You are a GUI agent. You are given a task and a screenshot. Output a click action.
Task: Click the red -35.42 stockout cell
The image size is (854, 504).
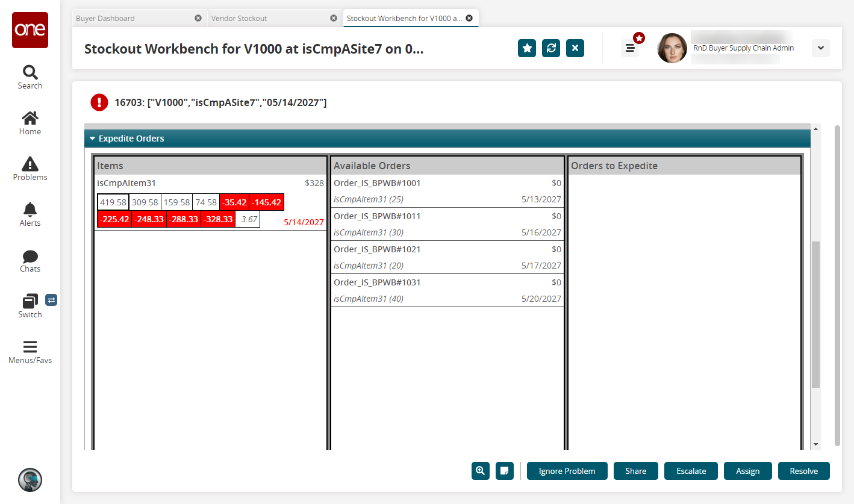pos(235,202)
